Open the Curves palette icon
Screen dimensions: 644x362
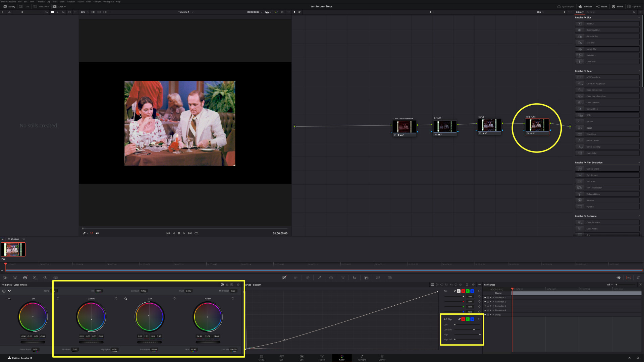tap(284, 278)
